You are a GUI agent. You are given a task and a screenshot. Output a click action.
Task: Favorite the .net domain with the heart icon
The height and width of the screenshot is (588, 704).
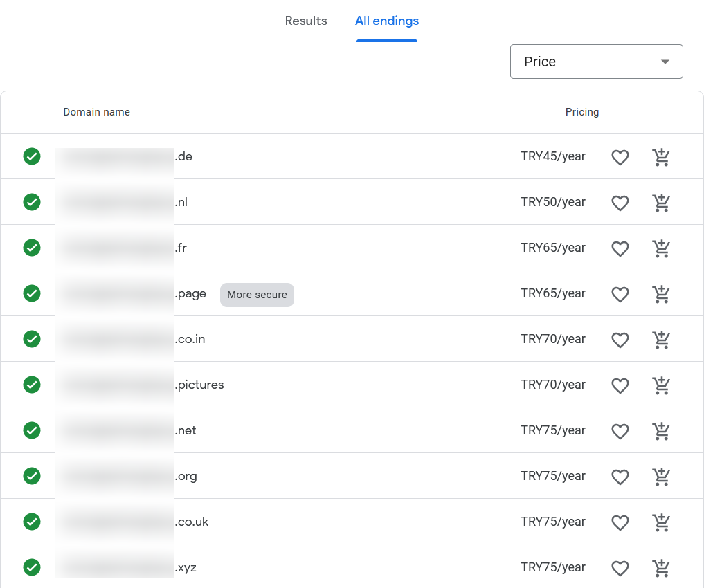620,431
